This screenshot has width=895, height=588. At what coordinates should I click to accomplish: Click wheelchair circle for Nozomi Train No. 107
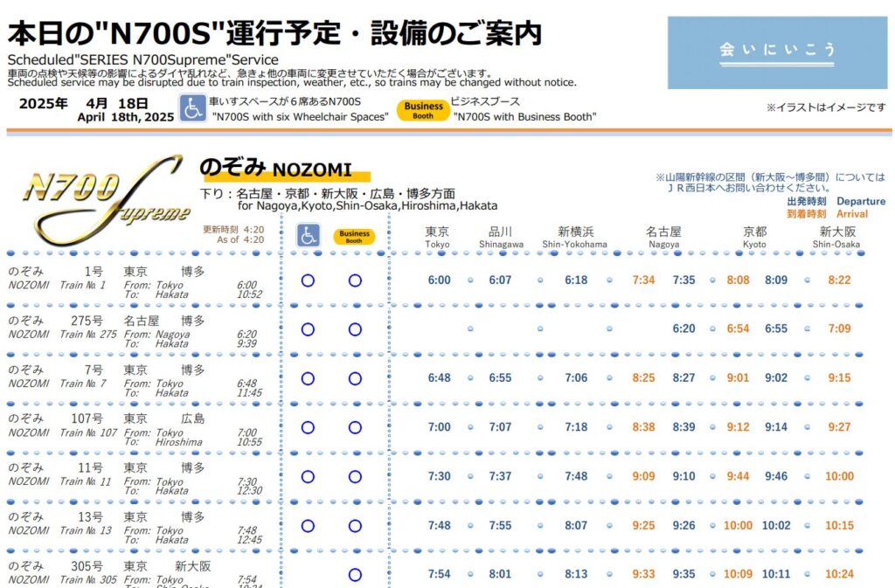tap(308, 428)
